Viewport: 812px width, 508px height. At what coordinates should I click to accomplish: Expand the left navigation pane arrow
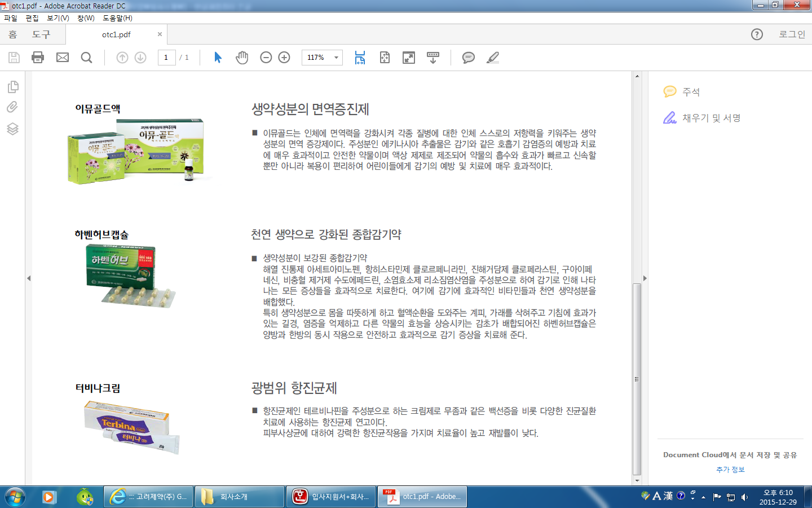pos(29,278)
